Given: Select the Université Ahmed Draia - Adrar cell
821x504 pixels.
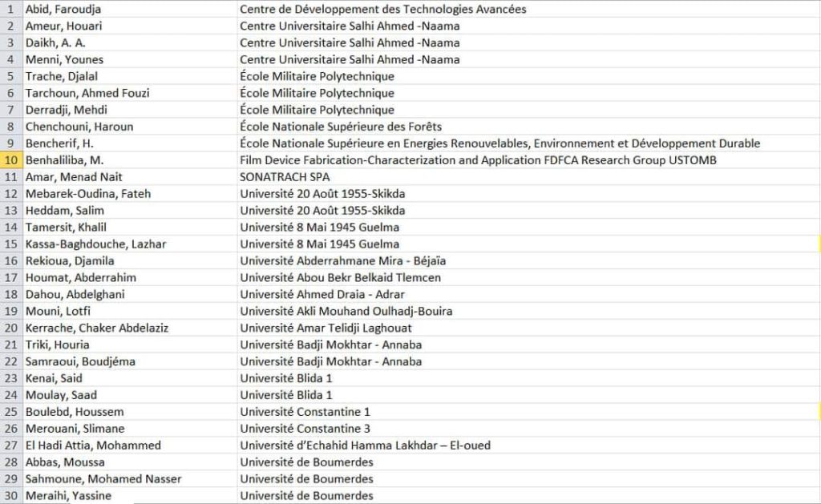Looking at the screenshot, I should pyautogui.click(x=529, y=294).
